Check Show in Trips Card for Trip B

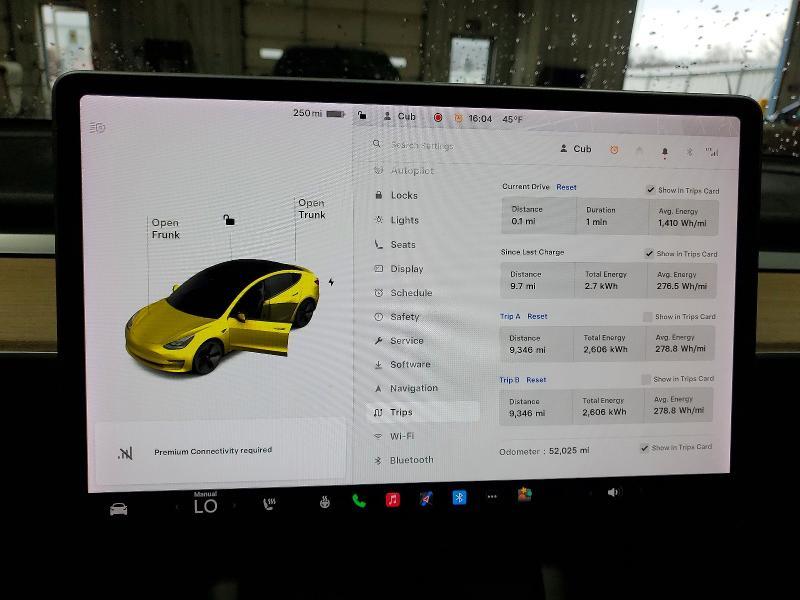tap(648, 379)
